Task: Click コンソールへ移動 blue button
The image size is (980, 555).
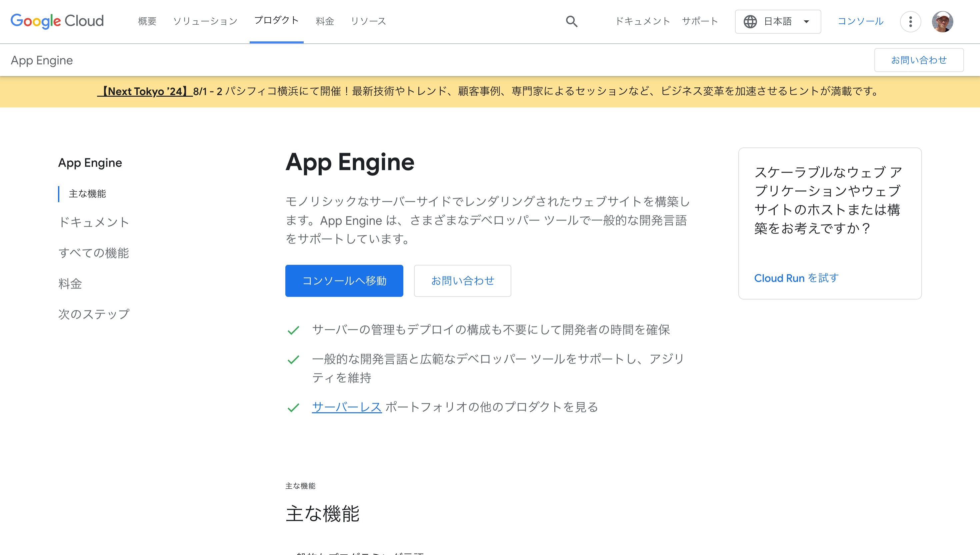Action: click(344, 281)
